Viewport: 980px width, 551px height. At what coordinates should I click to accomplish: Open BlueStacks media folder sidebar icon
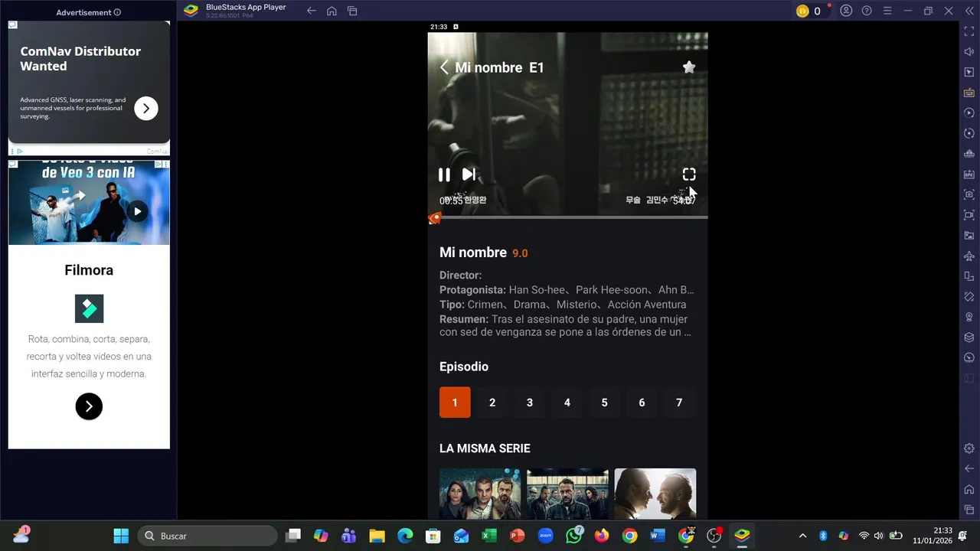pyautogui.click(x=969, y=236)
